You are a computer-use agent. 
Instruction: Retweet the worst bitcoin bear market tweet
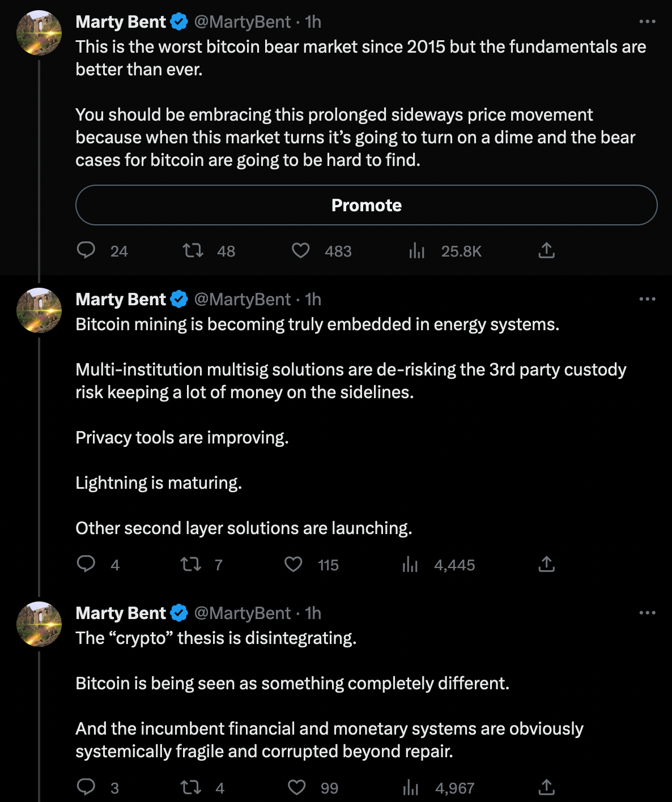tap(193, 250)
